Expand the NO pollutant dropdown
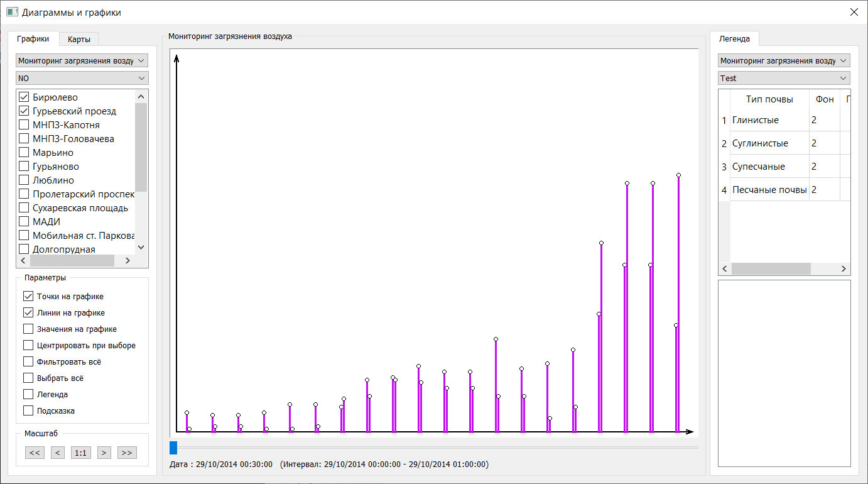868x484 pixels. [x=82, y=78]
